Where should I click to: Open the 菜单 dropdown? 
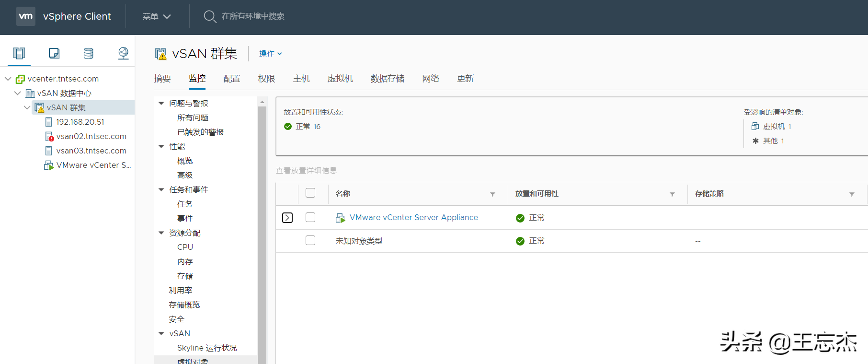(157, 16)
